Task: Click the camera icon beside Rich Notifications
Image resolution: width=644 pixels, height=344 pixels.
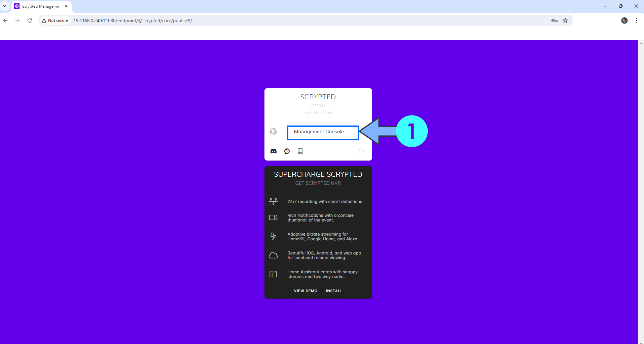Action: 273,217
